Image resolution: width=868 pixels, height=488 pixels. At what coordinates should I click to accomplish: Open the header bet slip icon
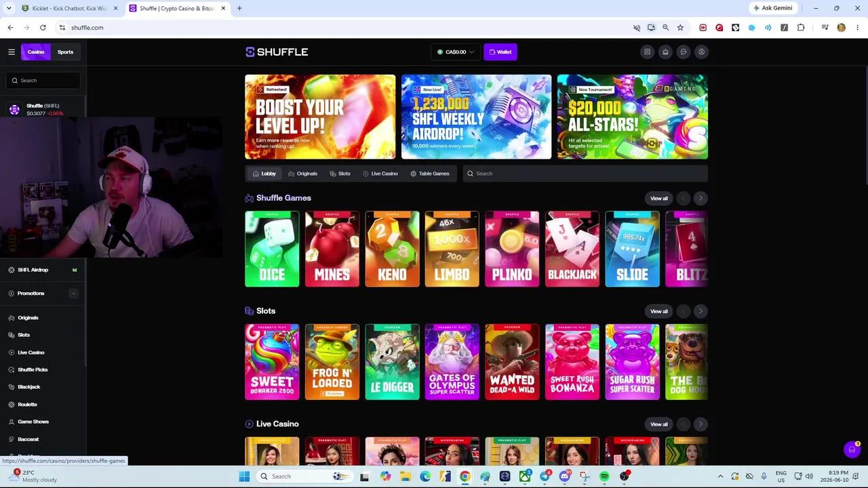click(647, 52)
